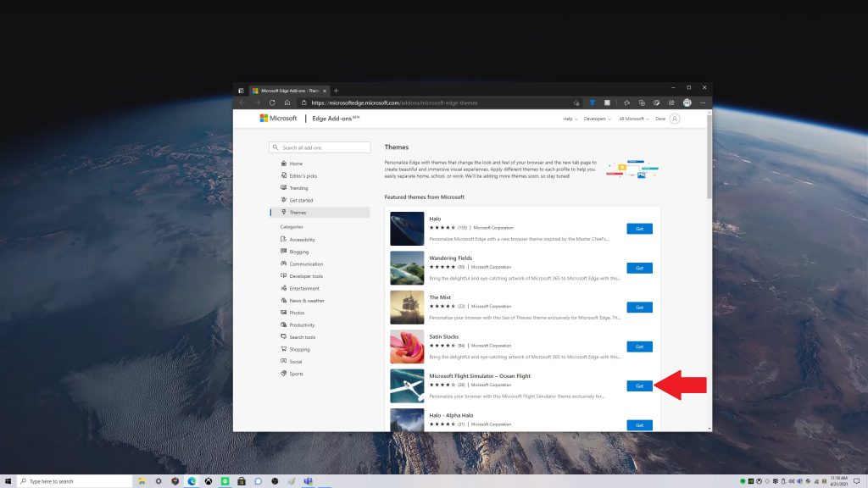Get the Halo theme
The width and height of the screenshot is (868, 488).
639,229
